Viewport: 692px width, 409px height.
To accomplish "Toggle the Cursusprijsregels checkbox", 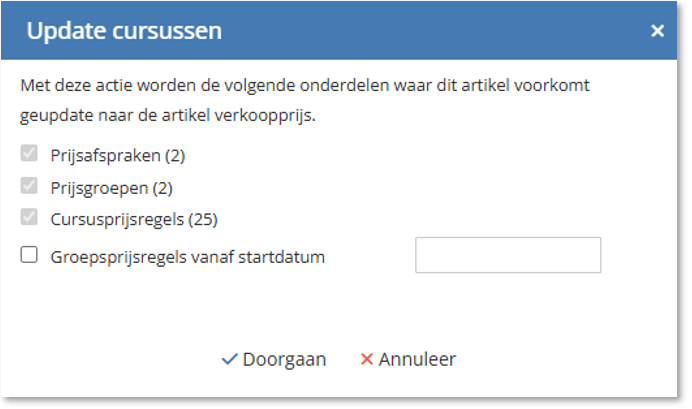I will [29, 217].
